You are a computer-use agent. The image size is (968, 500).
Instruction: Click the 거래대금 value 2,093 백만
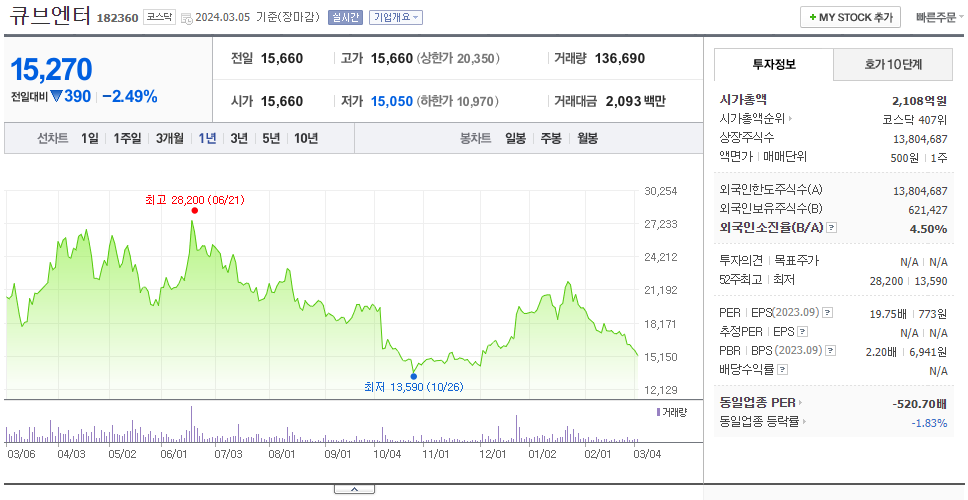click(635, 101)
